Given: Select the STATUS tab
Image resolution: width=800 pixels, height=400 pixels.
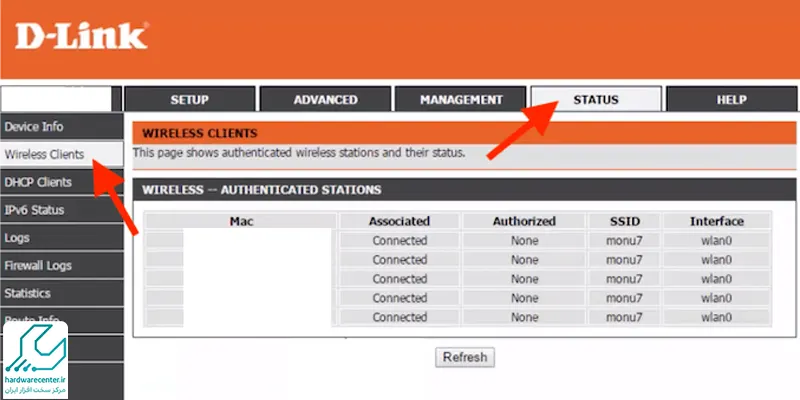Looking at the screenshot, I should [x=596, y=99].
